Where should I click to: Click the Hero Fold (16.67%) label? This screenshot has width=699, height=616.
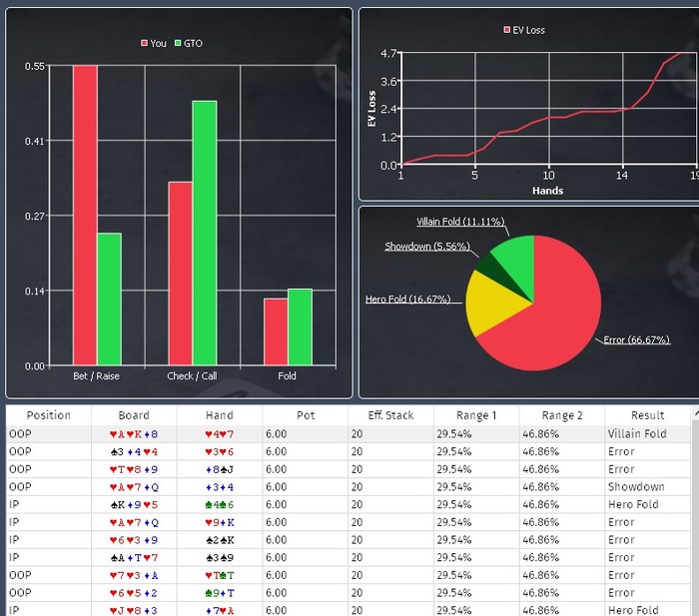coord(407,300)
